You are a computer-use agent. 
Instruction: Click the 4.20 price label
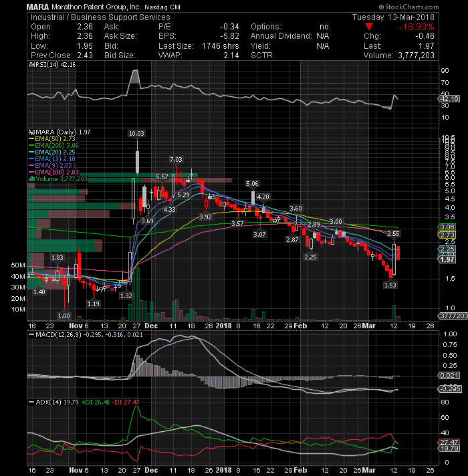coord(263,197)
